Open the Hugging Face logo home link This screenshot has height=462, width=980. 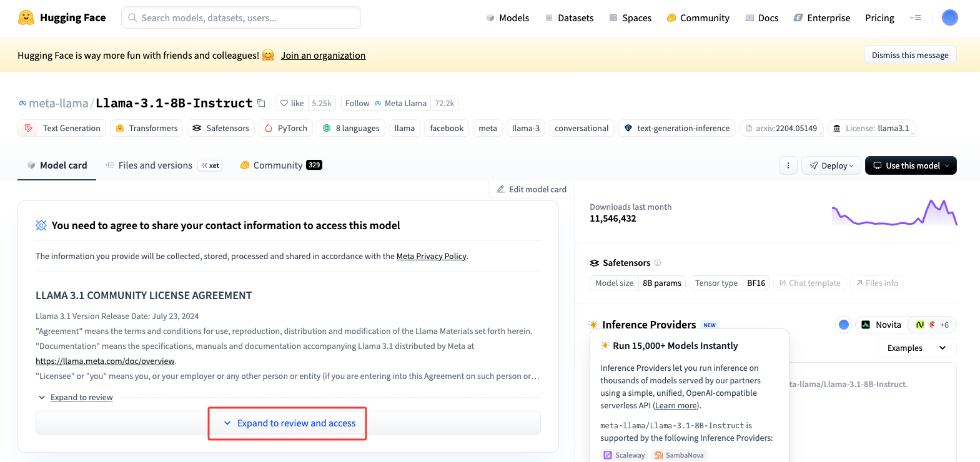pyautogui.click(x=62, y=17)
